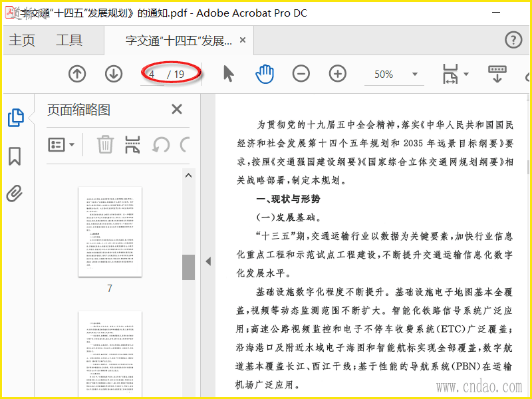Open the Attachments paperclip sidebar icon
Screen dimensions: 532x399
[x=14, y=194]
